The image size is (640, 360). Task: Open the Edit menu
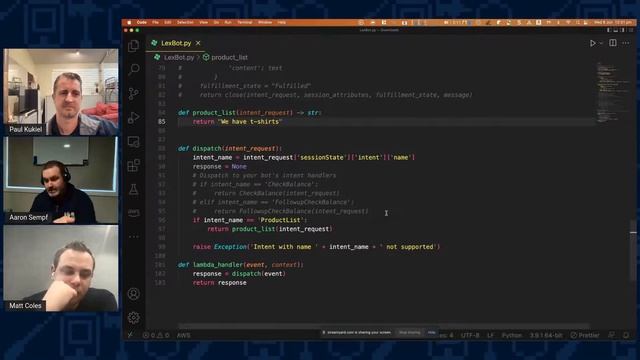(167, 22)
